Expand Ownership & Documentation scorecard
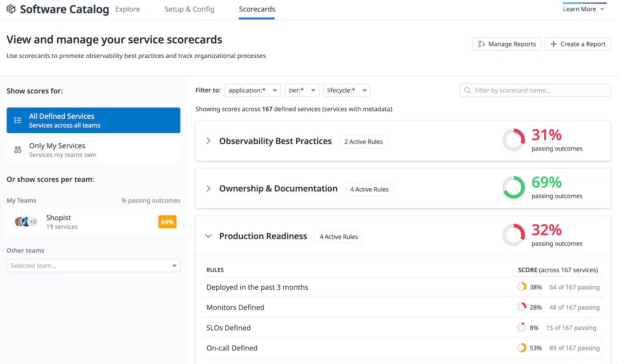The height and width of the screenshot is (364, 618). (208, 188)
